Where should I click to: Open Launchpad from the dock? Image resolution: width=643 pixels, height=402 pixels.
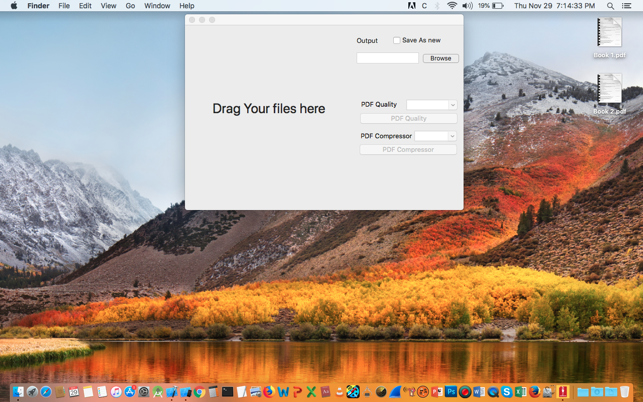(x=32, y=392)
